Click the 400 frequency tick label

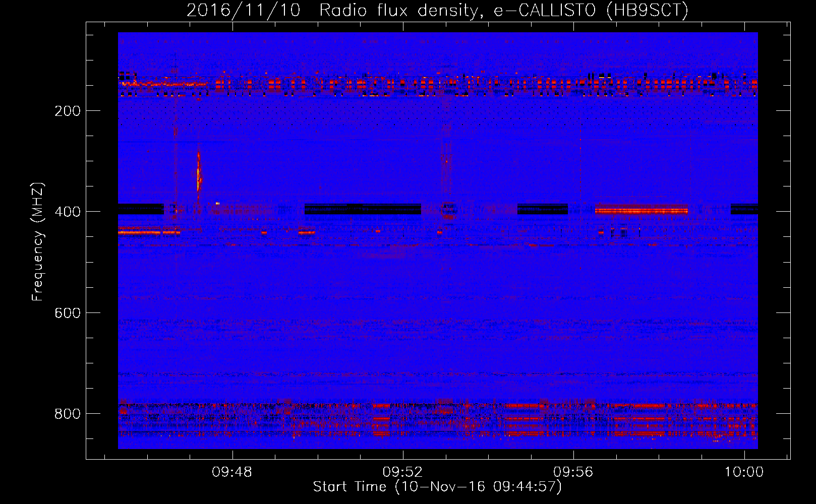tap(68, 212)
